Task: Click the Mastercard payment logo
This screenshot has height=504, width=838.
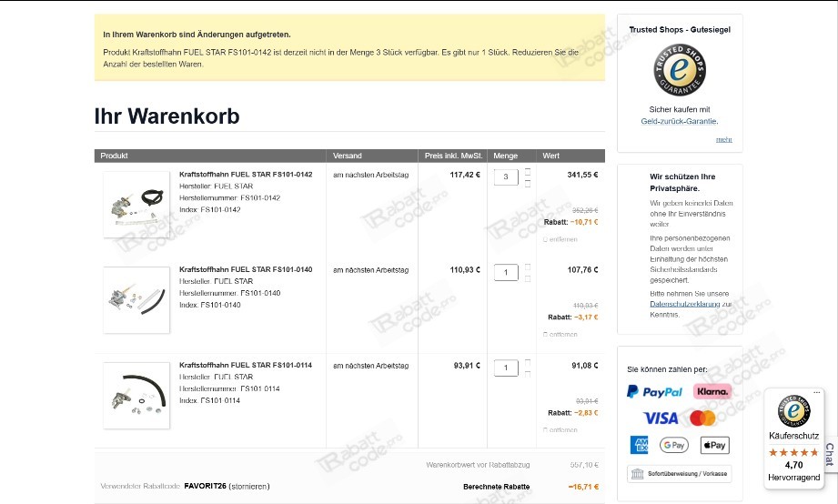Action: [702, 418]
